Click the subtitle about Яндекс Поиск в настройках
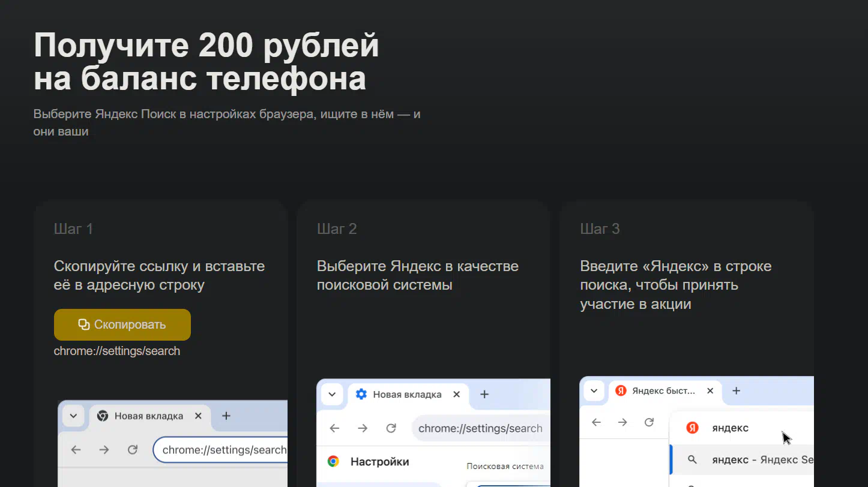The height and width of the screenshot is (487, 868). tap(227, 122)
